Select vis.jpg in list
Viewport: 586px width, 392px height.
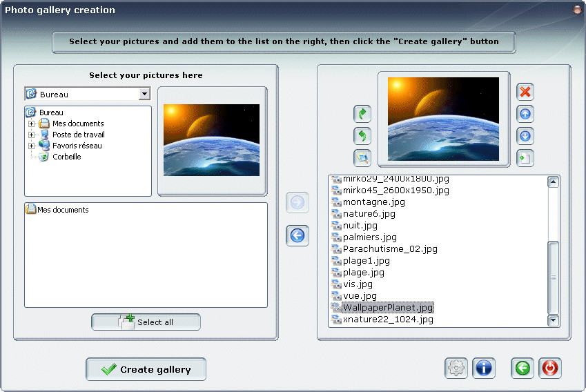click(358, 284)
